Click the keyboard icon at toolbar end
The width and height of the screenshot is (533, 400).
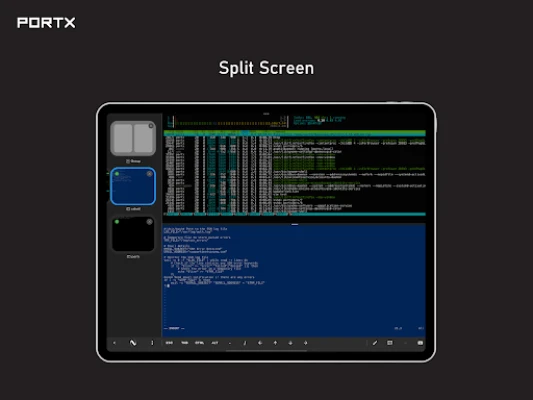point(420,343)
